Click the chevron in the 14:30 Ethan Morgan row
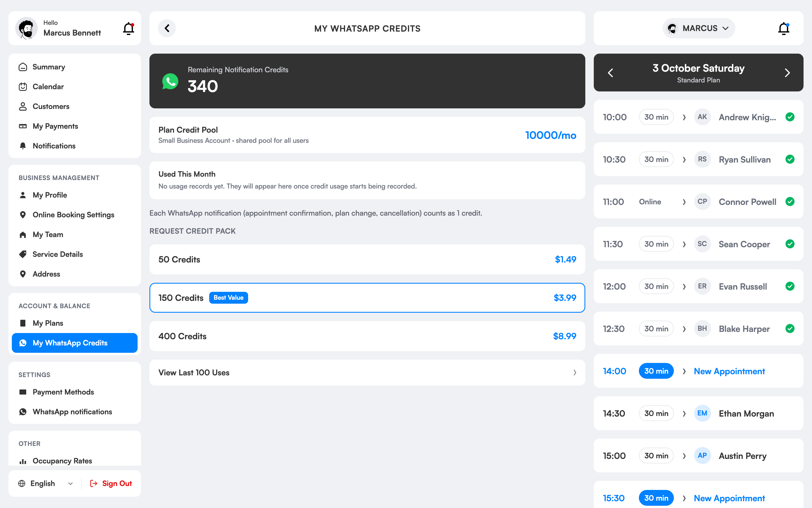This screenshot has width=812, height=508. [x=684, y=413]
